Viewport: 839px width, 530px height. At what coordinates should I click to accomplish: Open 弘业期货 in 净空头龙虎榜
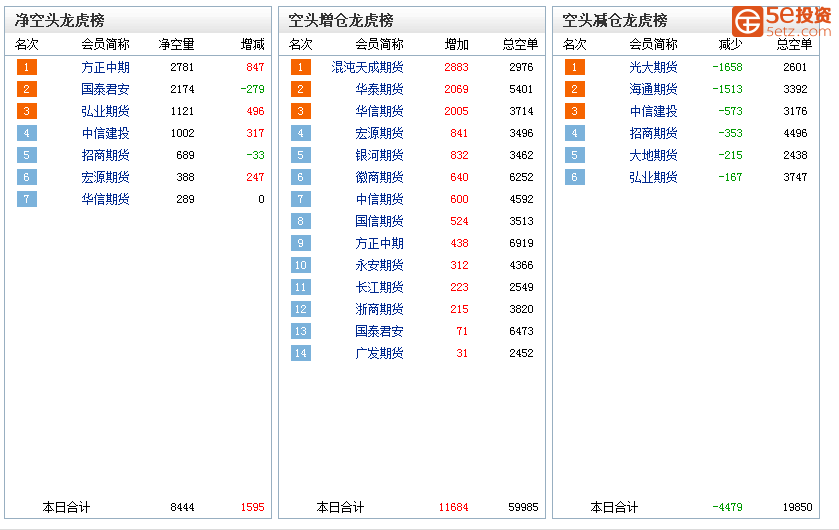coord(105,111)
